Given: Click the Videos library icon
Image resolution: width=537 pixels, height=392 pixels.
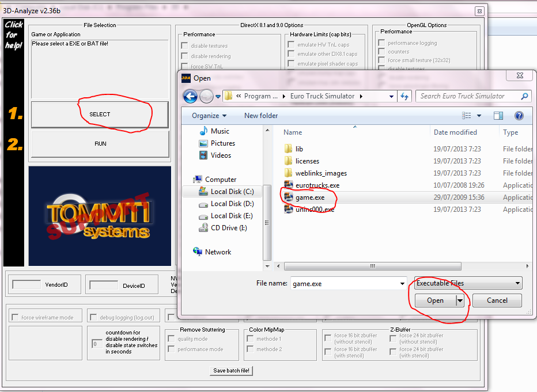Looking at the screenshot, I should [203, 155].
